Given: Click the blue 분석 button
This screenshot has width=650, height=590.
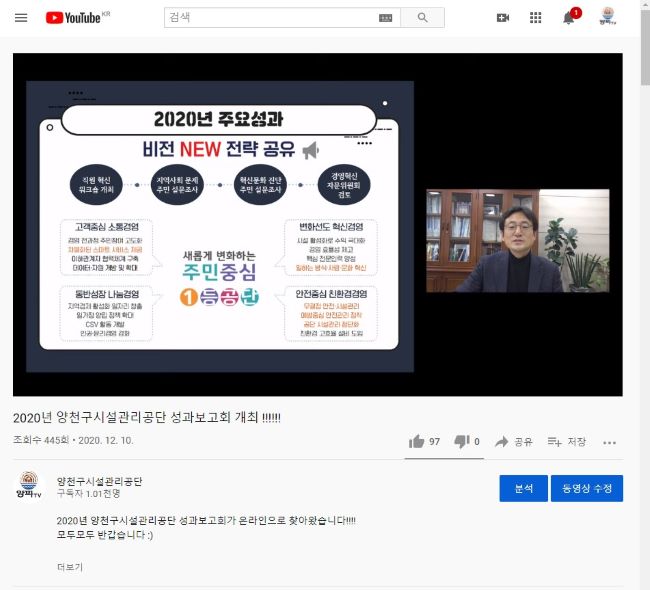Looking at the screenshot, I should (523, 488).
